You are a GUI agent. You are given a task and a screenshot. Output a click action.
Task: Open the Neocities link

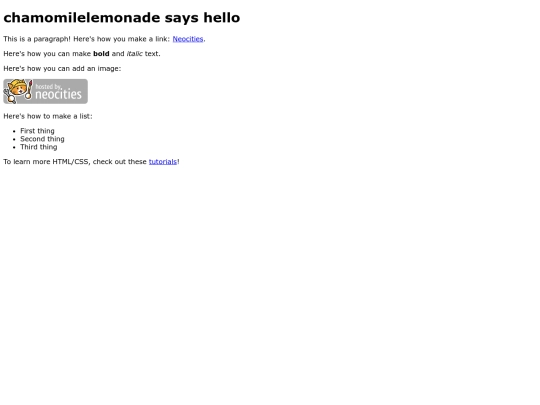[x=188, y=39]
